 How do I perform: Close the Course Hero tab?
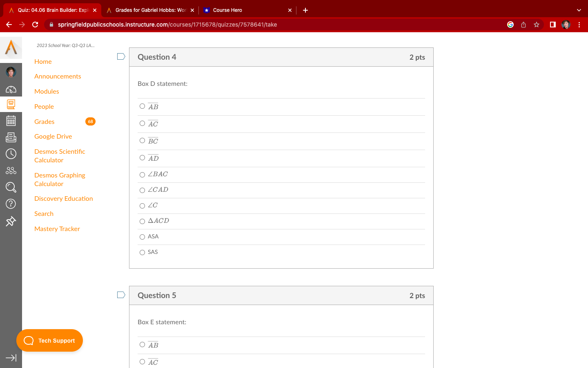[x=290, y=10]
